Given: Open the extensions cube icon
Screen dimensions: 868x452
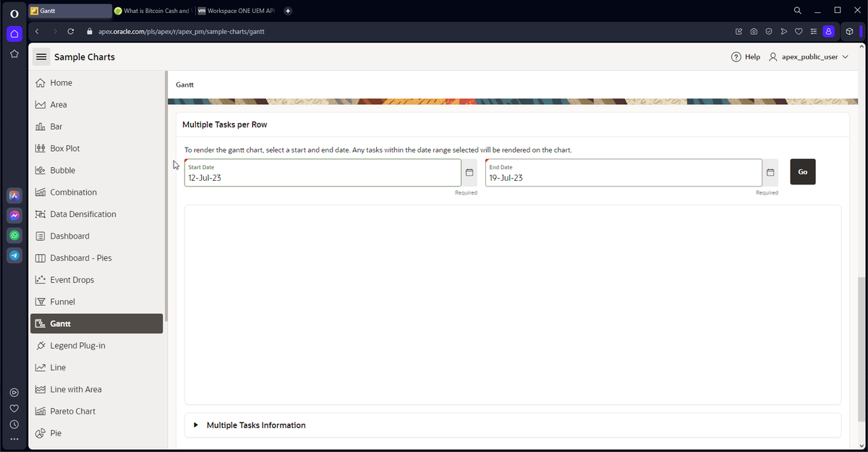Looking at the screenshot, I should pyautogui.click(x=850, y=31).
